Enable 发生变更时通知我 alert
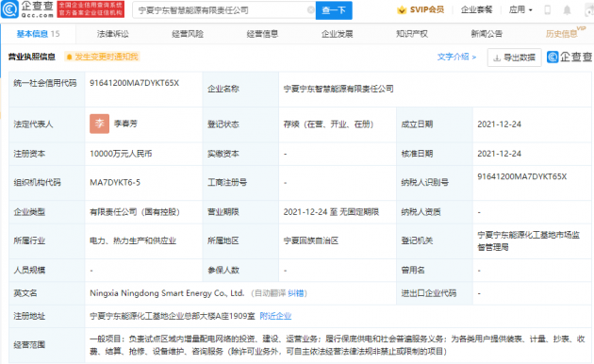 102,57
